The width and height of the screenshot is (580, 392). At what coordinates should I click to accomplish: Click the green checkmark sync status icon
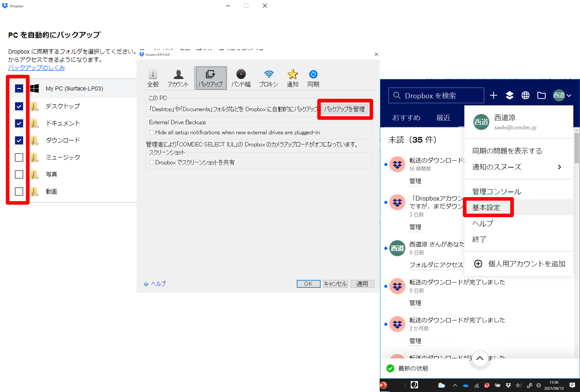pyautogui.click(x=390, y=368)
